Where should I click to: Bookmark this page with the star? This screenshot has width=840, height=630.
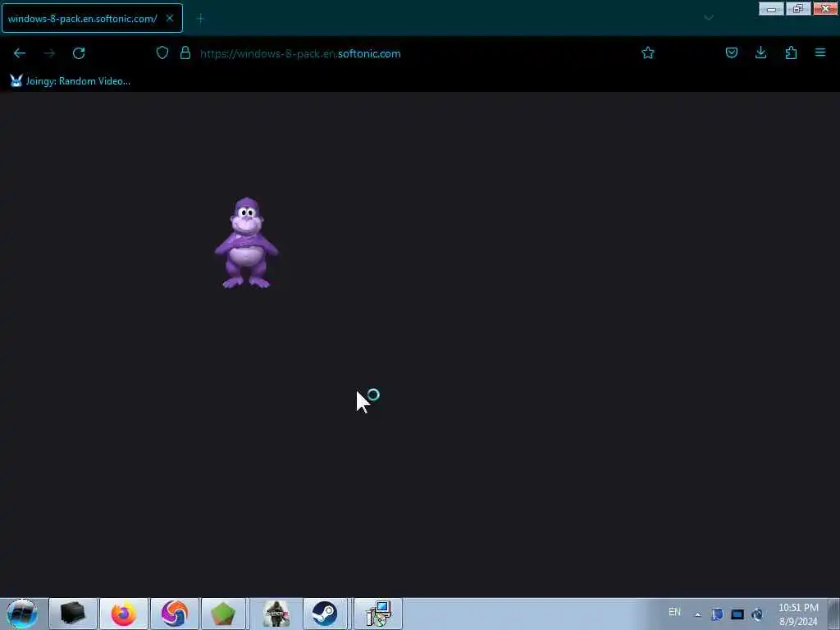coord(648,52)
